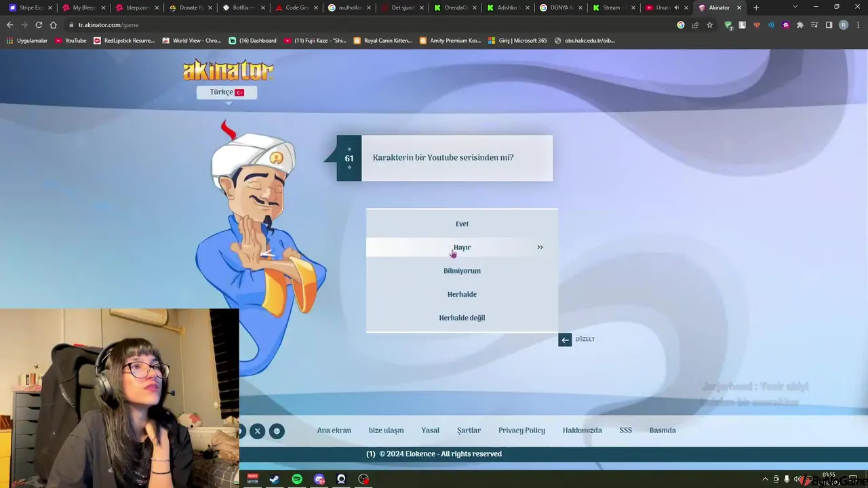Open the Extensions puzzle icon
The height and width of the screenshot is (488, 868).
(x=800, y=25)
